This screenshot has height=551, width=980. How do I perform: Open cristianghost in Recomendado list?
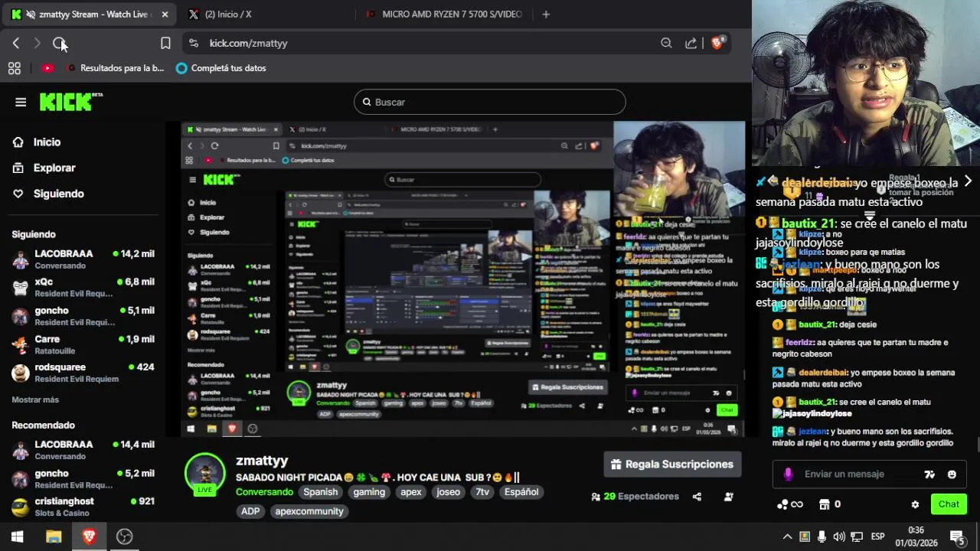(83, 507)
